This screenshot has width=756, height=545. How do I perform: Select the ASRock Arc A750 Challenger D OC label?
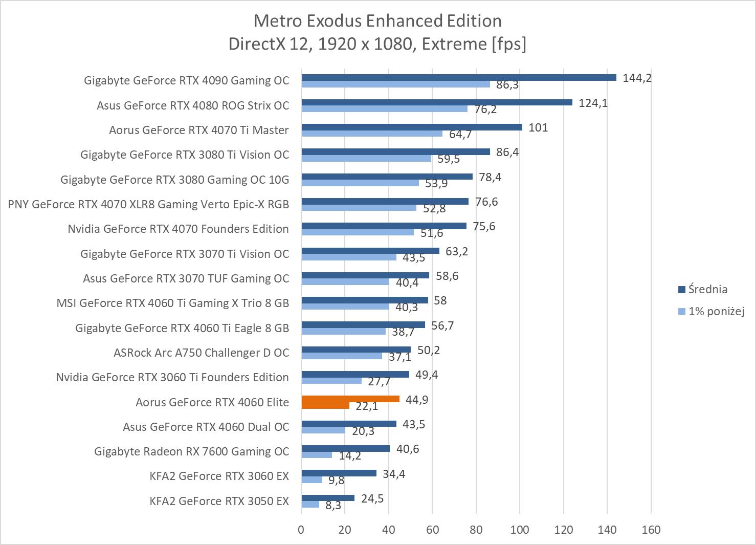tap(201, 353)
